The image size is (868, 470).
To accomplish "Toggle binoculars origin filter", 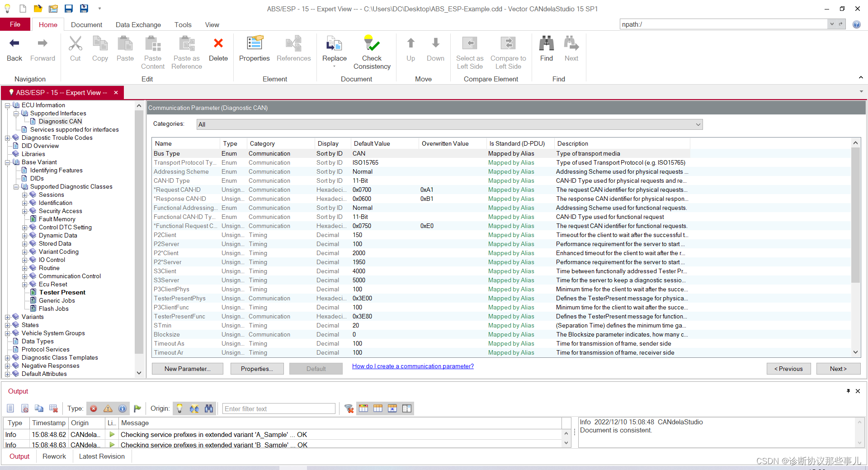I will click(208, 408).
